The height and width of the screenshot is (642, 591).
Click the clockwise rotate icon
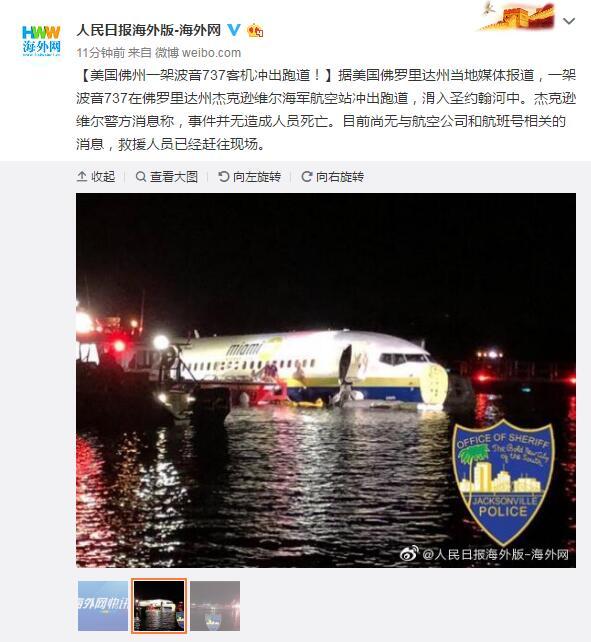(x=307, y=176)
